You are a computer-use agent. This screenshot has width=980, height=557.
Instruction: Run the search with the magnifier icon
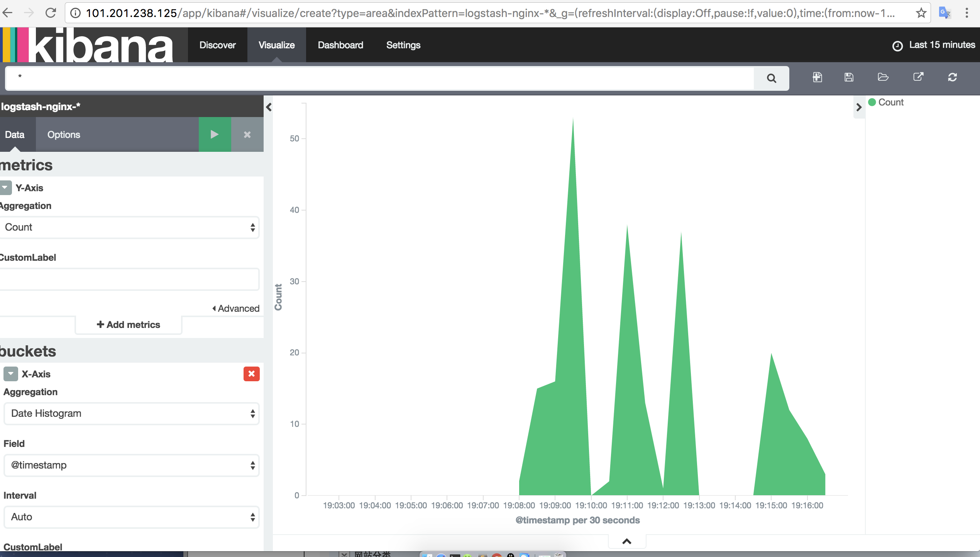[771, 78]
